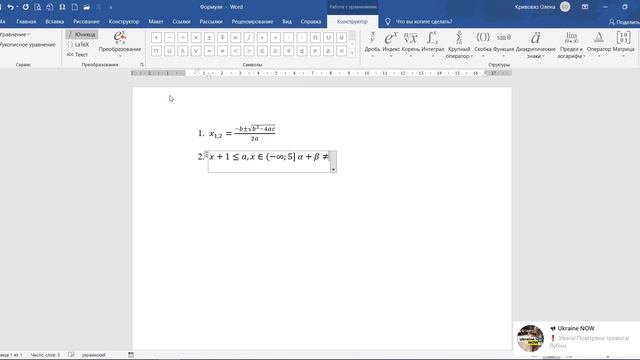Insert the plus-minus symbol
This screenshot has height=360, width=640.
(209, 38)
